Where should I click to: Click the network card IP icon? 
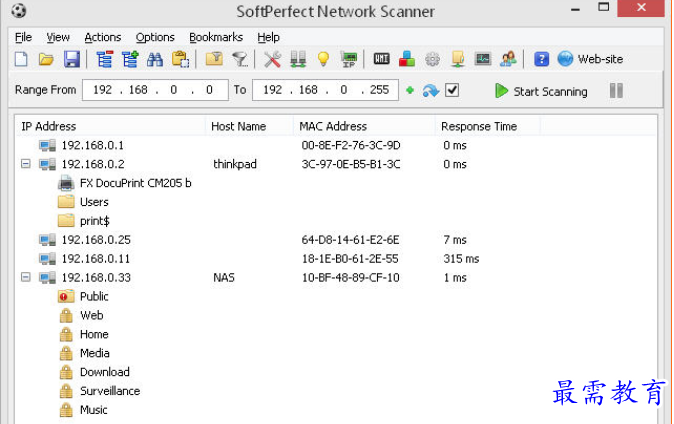coord(349,59)
